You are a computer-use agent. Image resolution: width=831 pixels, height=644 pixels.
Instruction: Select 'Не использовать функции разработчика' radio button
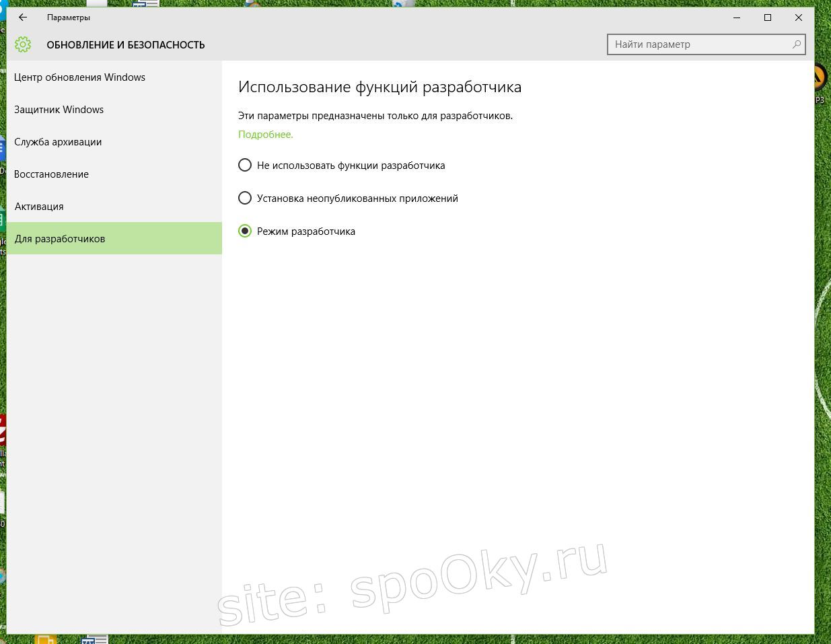[x=245, y=165]
